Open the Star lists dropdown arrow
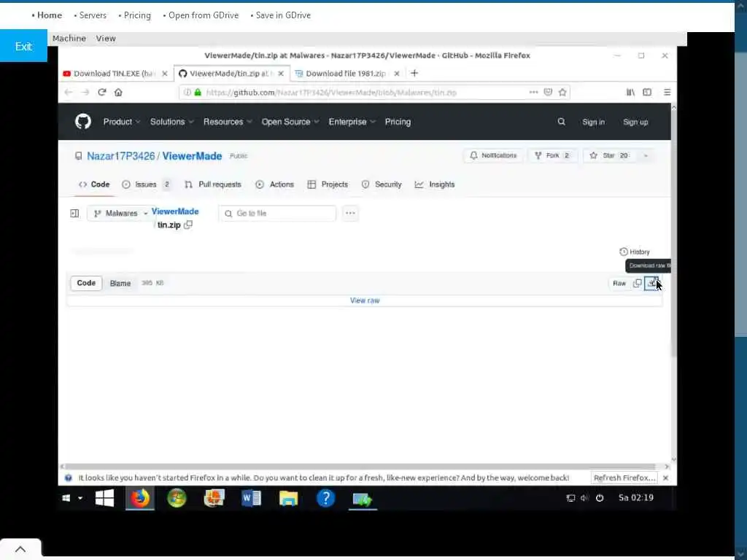The image size is (747, 560). tap(646, 156)
